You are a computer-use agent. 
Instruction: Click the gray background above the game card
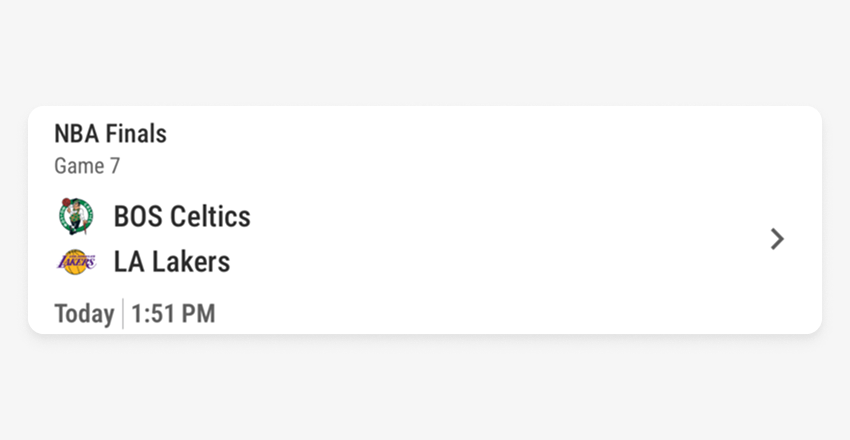tap(425, 50)
